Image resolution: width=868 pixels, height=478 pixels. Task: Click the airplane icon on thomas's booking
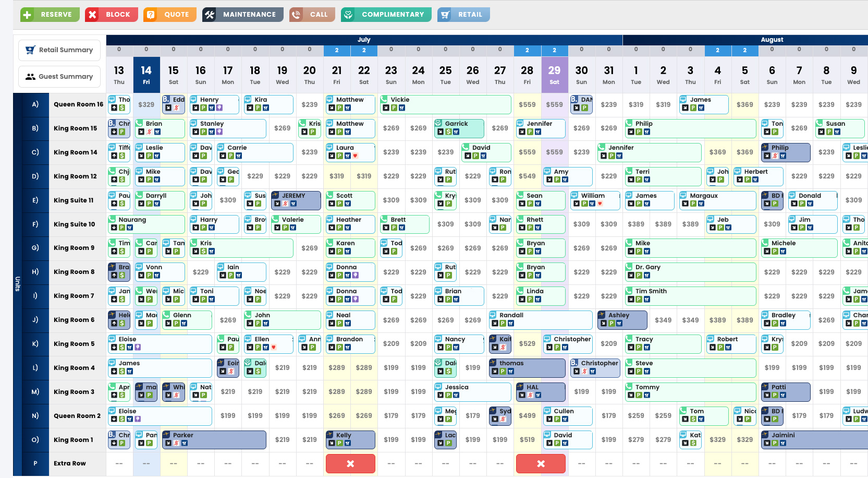(x=493, y=363)
